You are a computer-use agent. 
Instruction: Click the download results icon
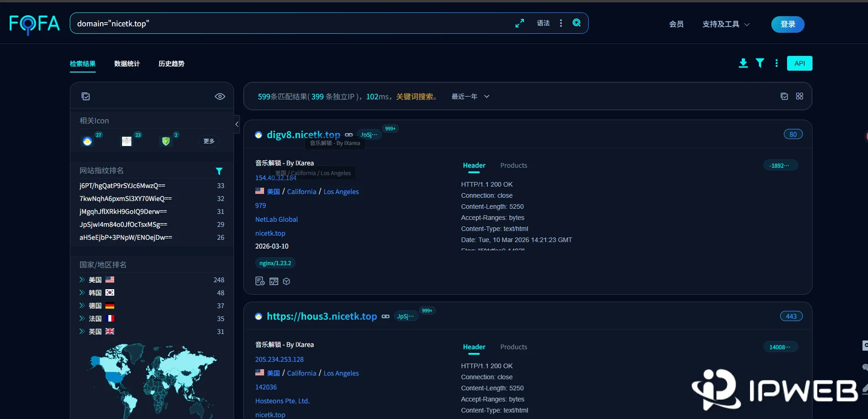tap(743, 63)
